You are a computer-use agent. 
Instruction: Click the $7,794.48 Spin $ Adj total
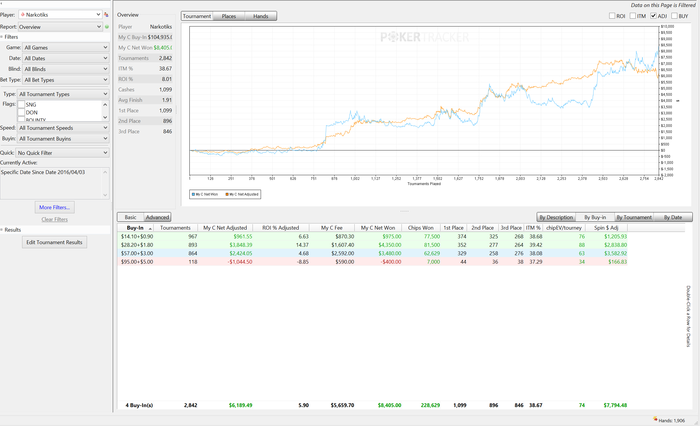click(615, 405)
